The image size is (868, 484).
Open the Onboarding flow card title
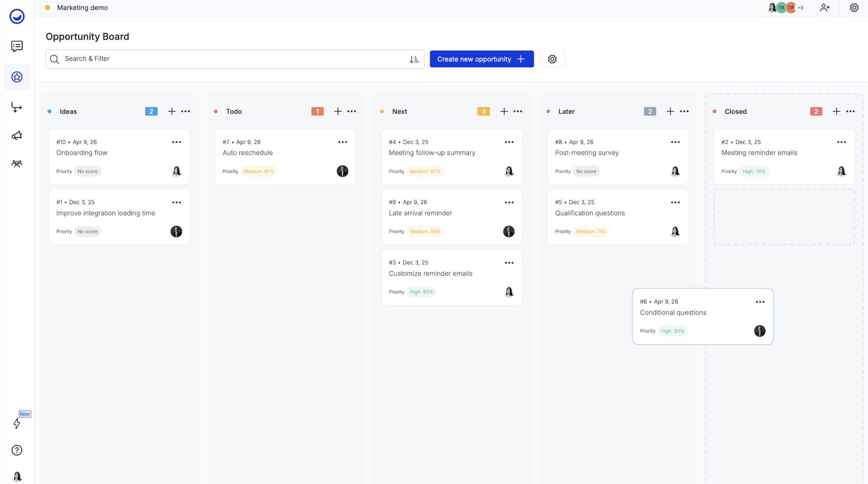pyautogui.click(x=82, y=153)
